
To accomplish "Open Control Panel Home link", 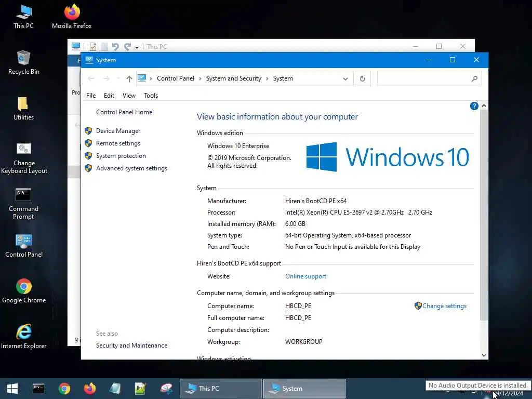I will point(124,112).
